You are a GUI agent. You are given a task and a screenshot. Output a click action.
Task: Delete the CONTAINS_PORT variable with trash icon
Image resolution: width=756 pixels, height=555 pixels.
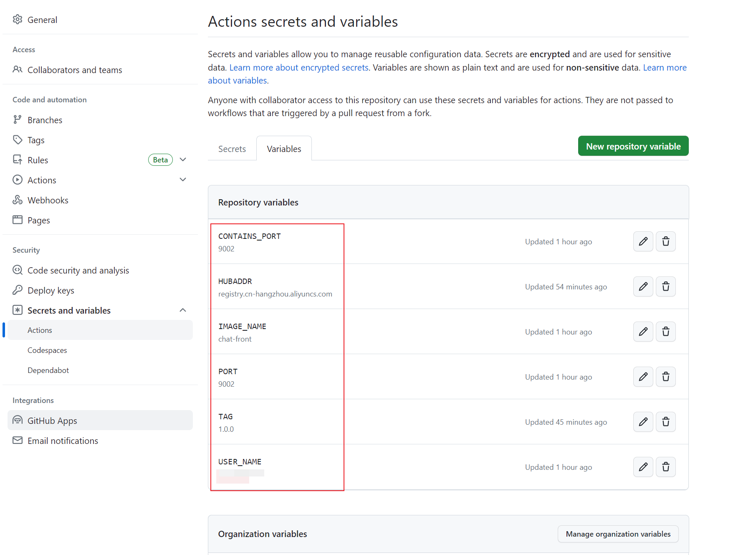tap(665, 241)
